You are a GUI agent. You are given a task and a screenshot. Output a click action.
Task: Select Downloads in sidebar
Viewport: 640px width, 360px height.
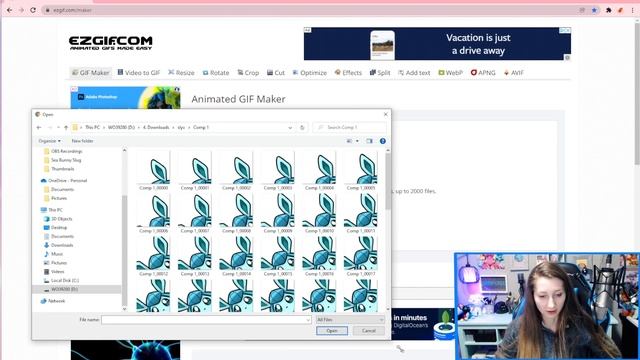point(62,245)
